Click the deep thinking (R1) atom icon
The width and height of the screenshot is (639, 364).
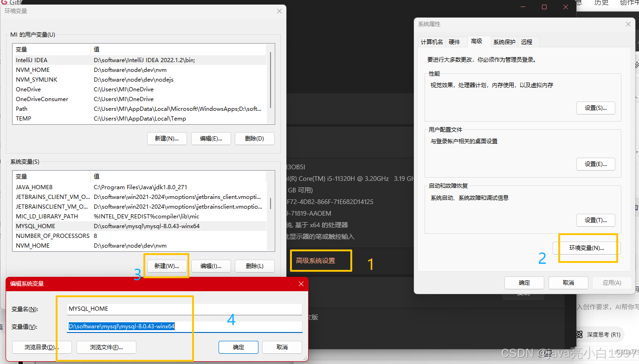pos(579,334)
